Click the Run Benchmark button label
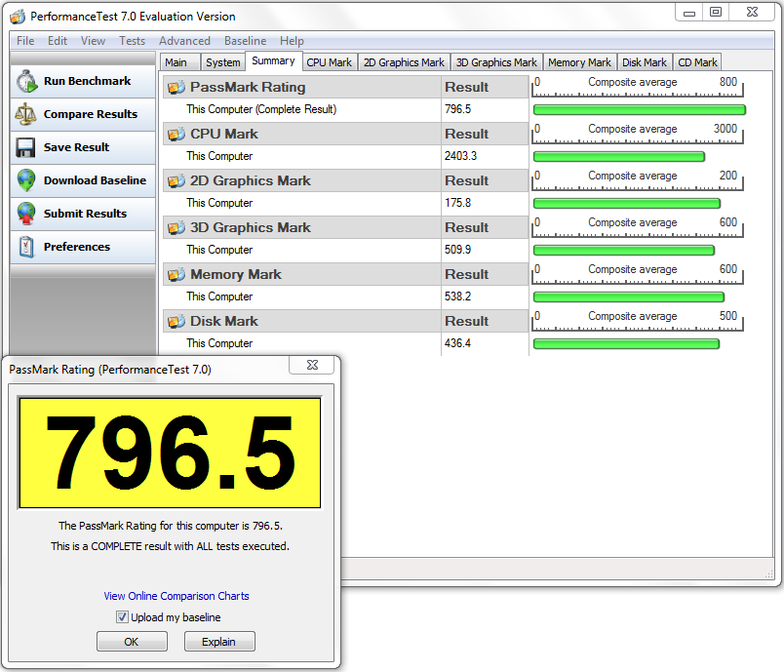 [x=87, y=81]
